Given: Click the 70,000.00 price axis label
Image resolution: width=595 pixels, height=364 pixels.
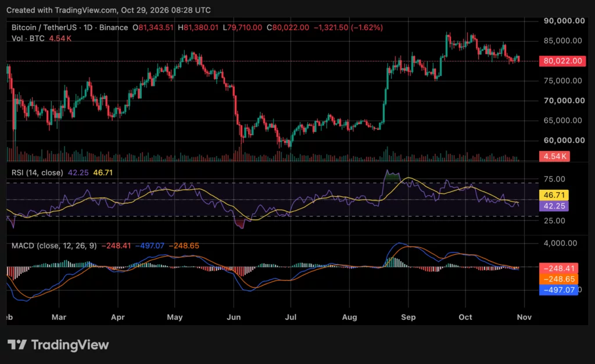Looking at the screenshot, I should pyautogui.click(x=564, y=100).
